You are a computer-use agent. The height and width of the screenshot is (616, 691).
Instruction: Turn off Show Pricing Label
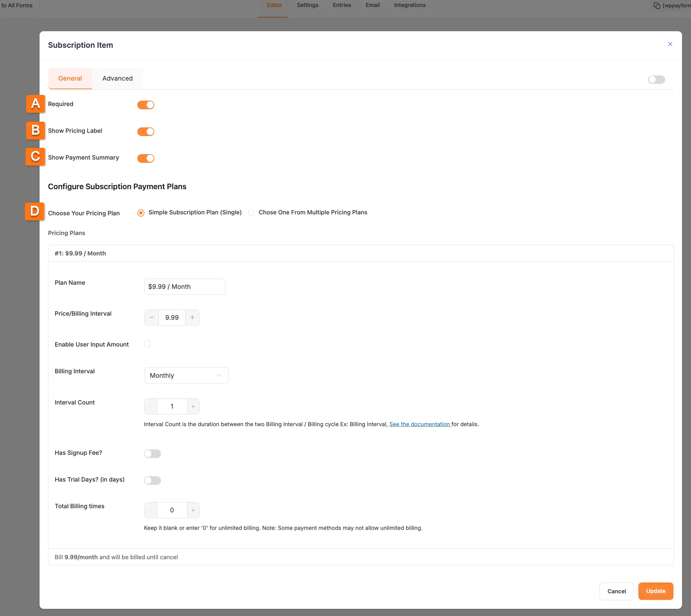pyautogui.click(x=146, y=131)
